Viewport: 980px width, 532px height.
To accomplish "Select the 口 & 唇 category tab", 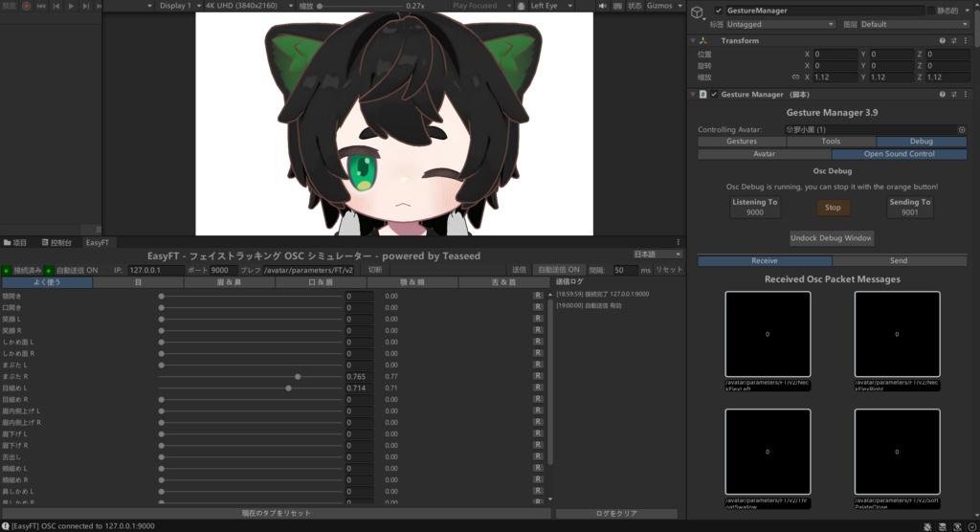I will (321, 282).
